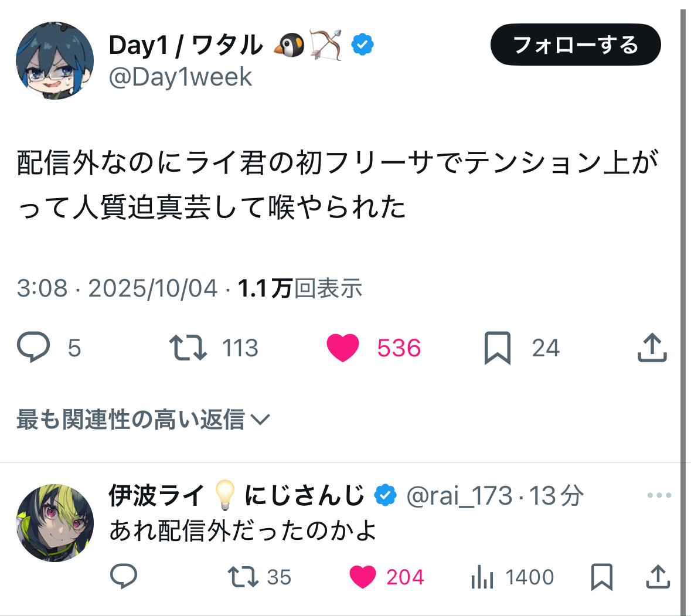Bookmark the main Day1 tweet
Image resolution: width=691 pixels, height=616 pixels.
click(x=497, y=348)
